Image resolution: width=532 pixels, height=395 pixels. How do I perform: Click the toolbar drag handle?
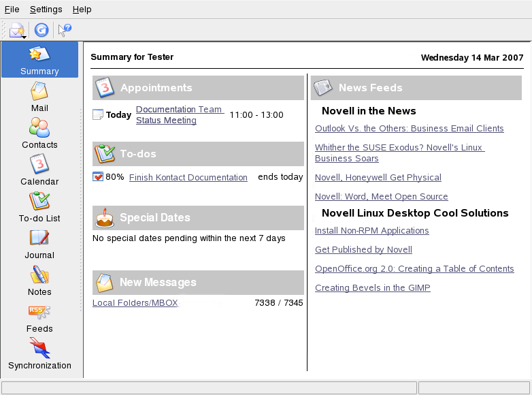coord(3,30)
